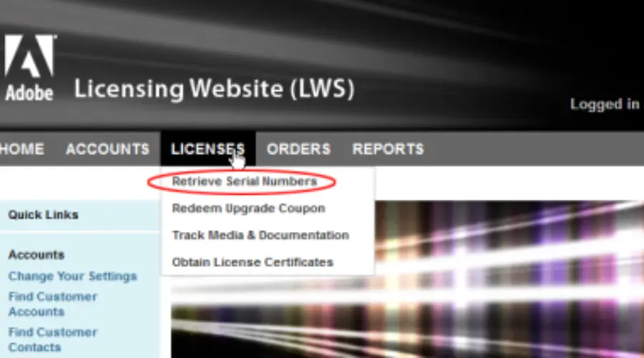
Task: Click the Licensing Website (LWS) title
Action: click(214, 89)
